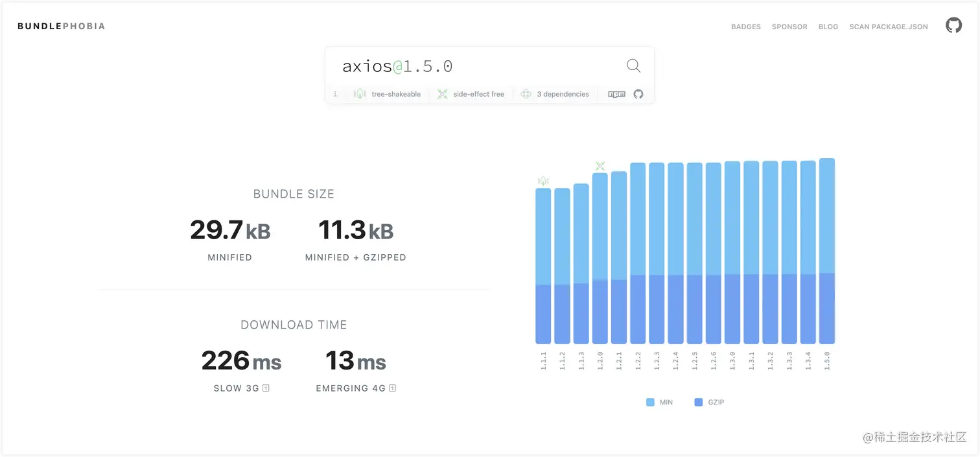Select the 1.3.4 version bar
980x457 pixels.
[x=808, y=253]
